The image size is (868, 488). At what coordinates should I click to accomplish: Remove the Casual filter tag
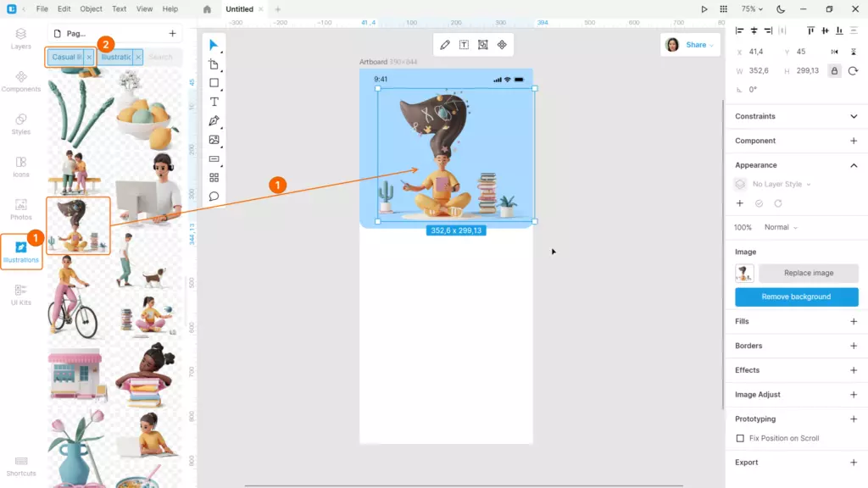(x=89, y=57)
